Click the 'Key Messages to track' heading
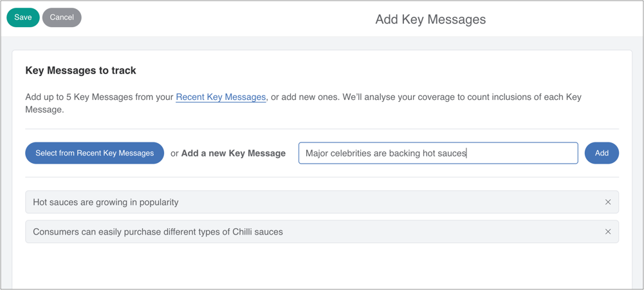 [x=80, y=71]
